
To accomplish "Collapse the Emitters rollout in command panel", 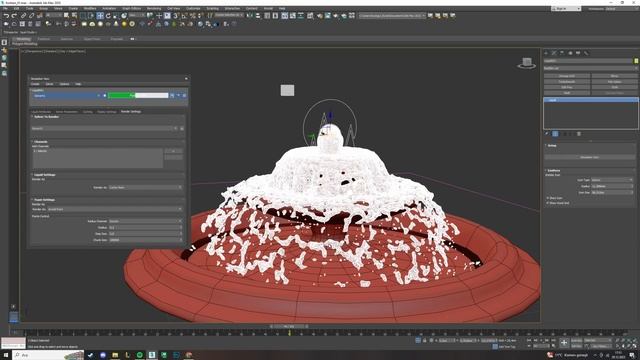I will pyautogui.click(x=553, y=171).
